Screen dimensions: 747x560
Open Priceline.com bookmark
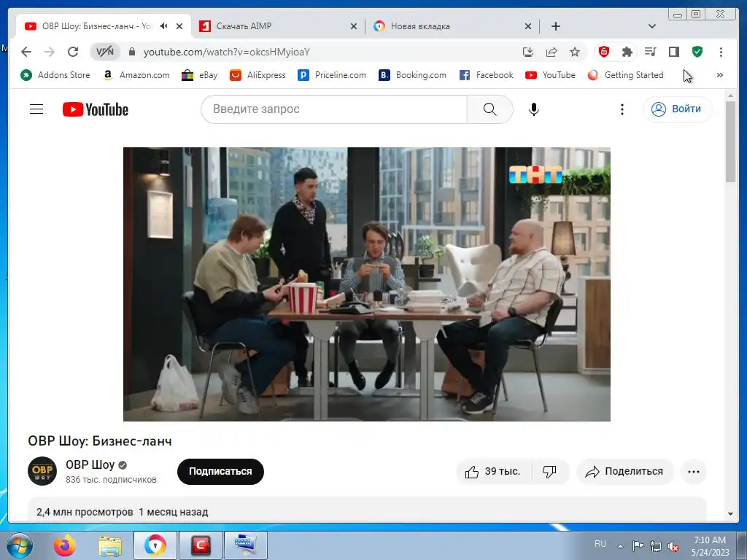(x=332, y=75)
